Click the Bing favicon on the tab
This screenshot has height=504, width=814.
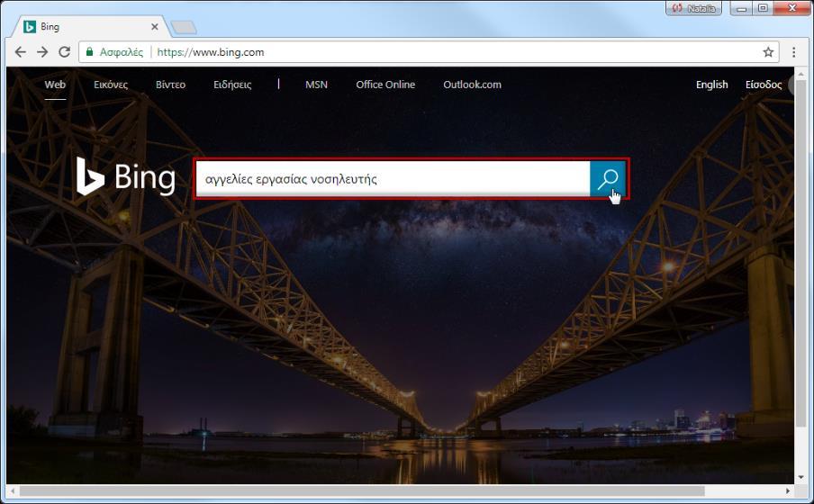pos(30,26)
